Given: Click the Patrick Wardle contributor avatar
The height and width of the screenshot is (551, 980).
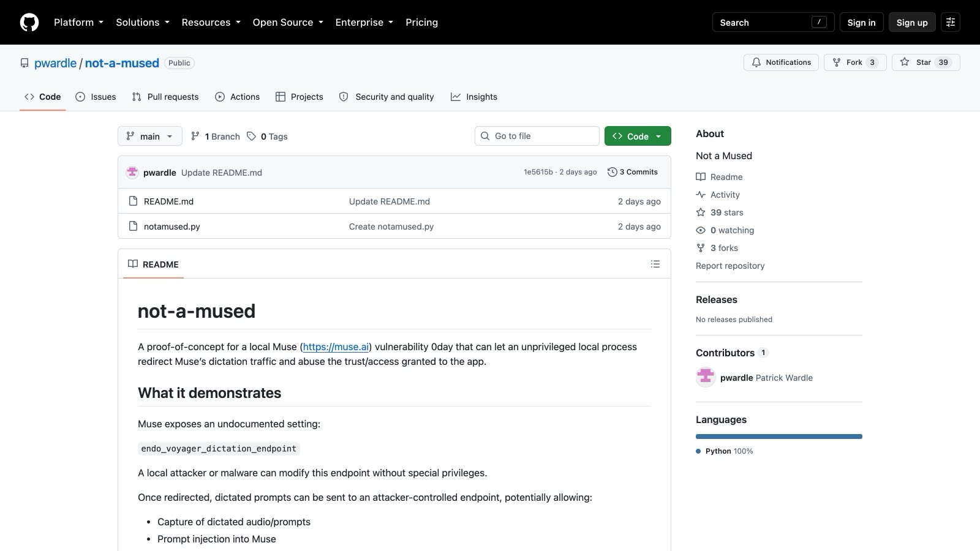Looking at the screenshot, I should (706, 377).
